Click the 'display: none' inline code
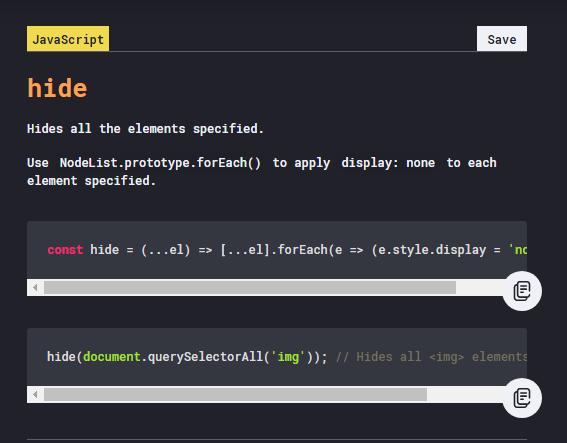 [388, 163]
